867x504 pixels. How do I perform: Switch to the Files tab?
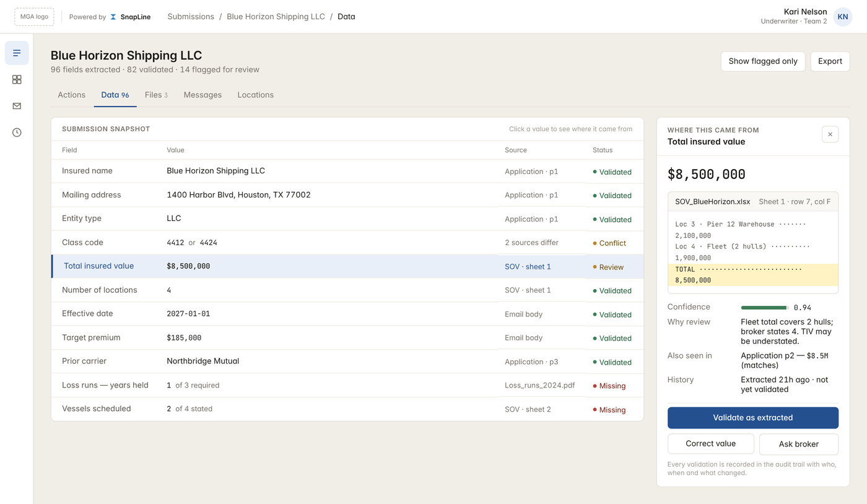156,95
